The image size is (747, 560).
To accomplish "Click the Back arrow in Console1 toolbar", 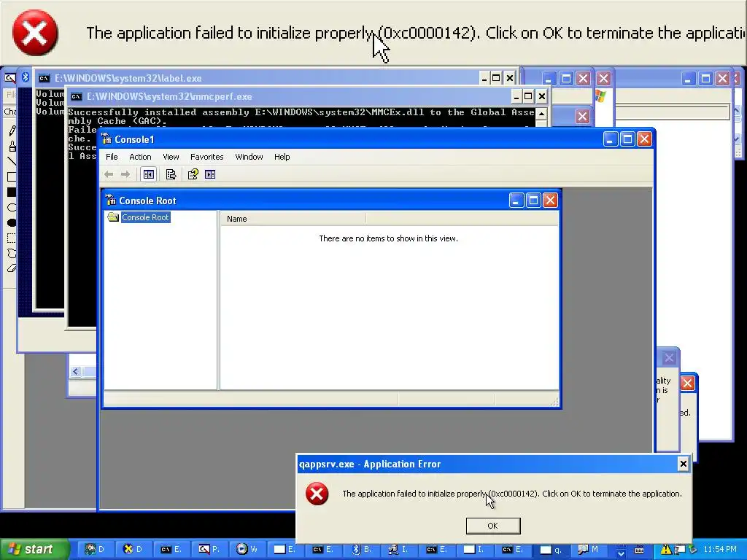I will pyautogui.click(x=109, y=174).
